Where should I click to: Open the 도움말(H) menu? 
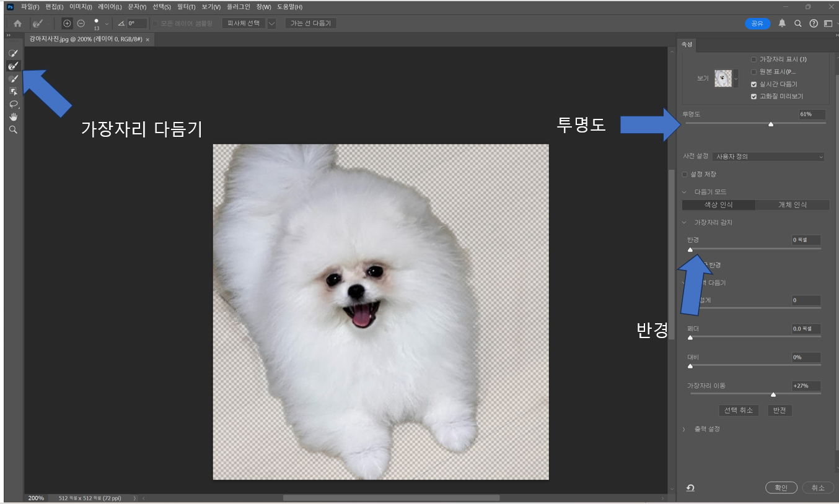point(289,7)
